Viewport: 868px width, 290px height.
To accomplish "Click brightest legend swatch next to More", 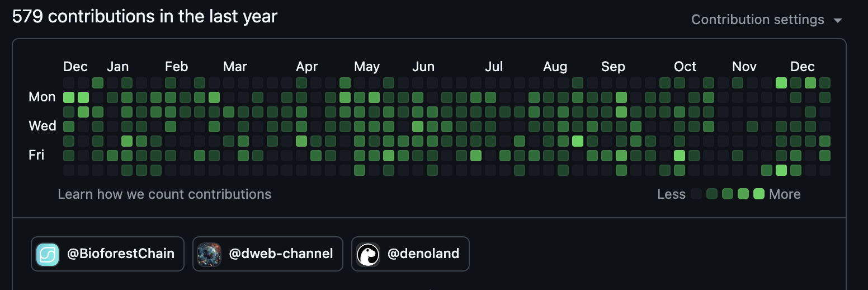I will (x=759, y=194).
